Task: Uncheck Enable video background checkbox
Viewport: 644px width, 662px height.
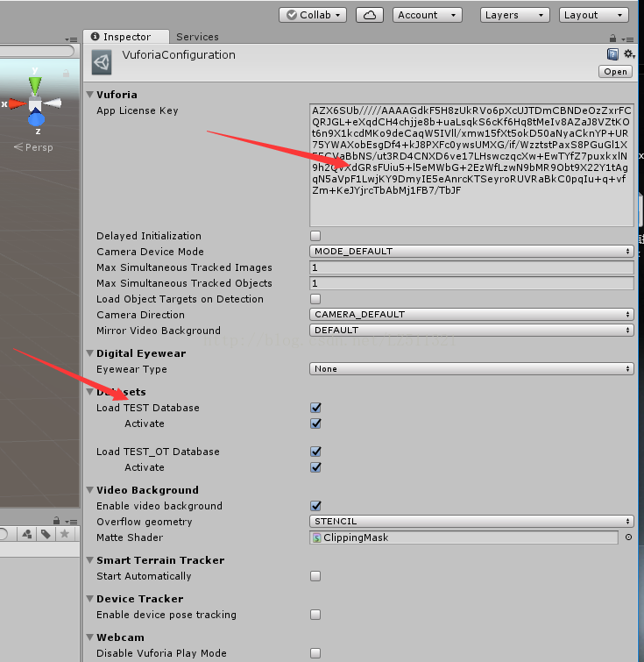Action: (x=315, y=506)
